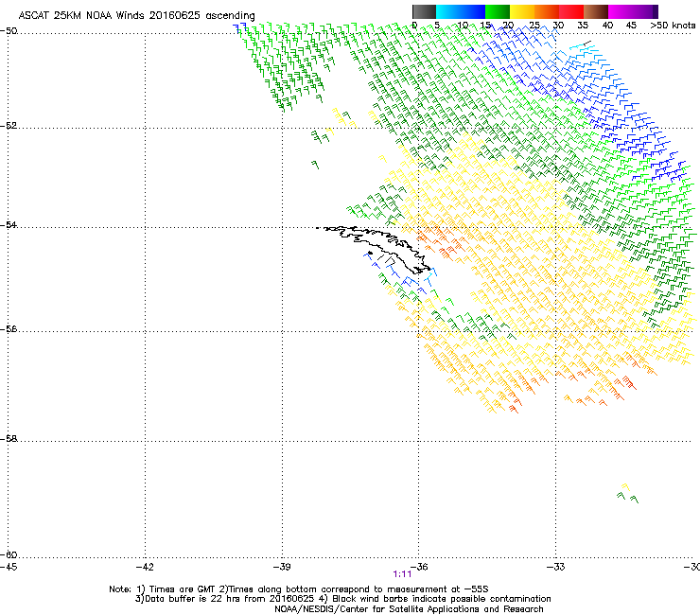Screen dimensions: 700x615
Task: Click the purple 45–50 knots color segment
Action: [645, 11]
